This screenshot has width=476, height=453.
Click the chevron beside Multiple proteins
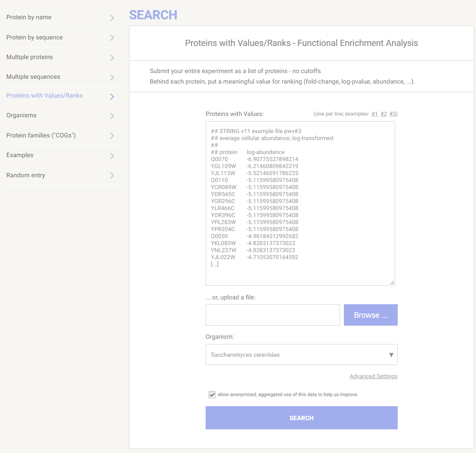tap(112, 57)
